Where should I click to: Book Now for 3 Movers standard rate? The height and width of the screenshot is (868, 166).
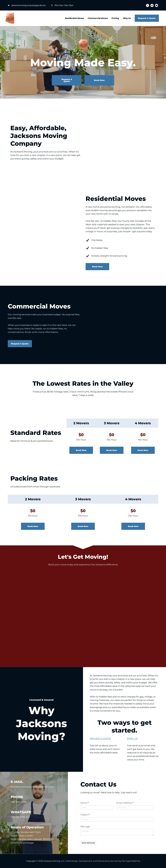coord(112,450)
